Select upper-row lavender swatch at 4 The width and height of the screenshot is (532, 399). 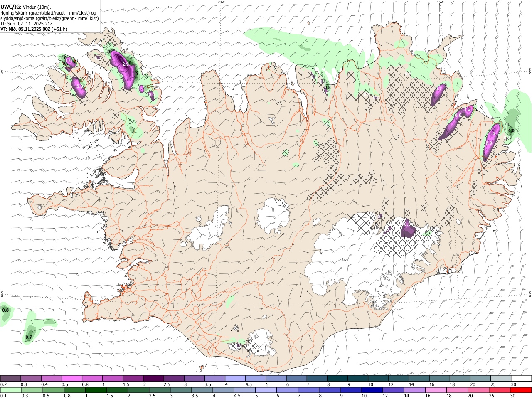point(235,378)
